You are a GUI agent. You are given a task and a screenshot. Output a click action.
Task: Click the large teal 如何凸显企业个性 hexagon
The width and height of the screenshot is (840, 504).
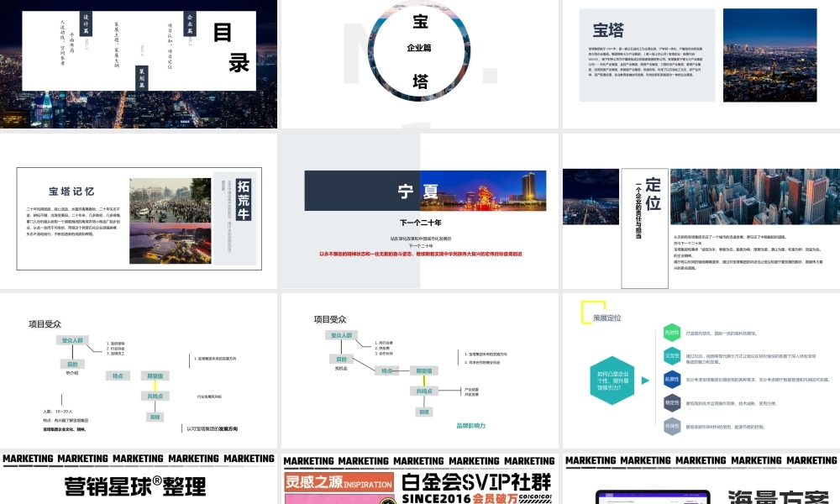(612, 381)
